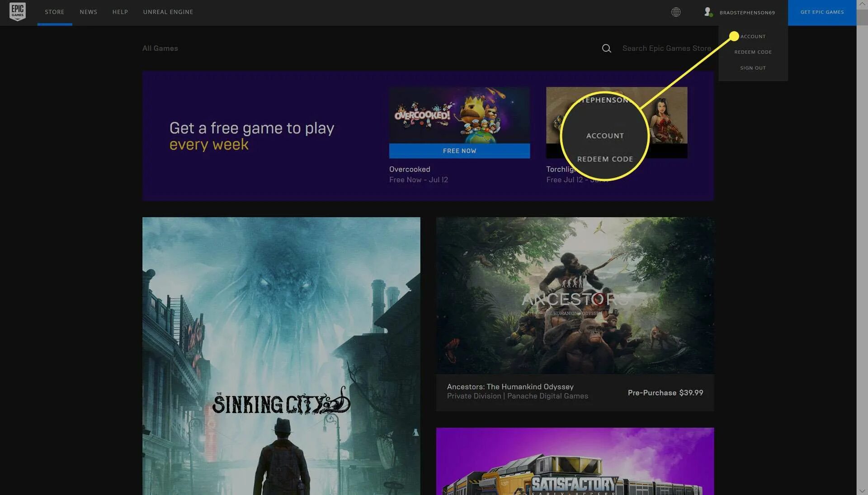
Task: Open BRADSTEPHENSON69 account dropdown
Action: pyautogui.click(x=747, y=13)
